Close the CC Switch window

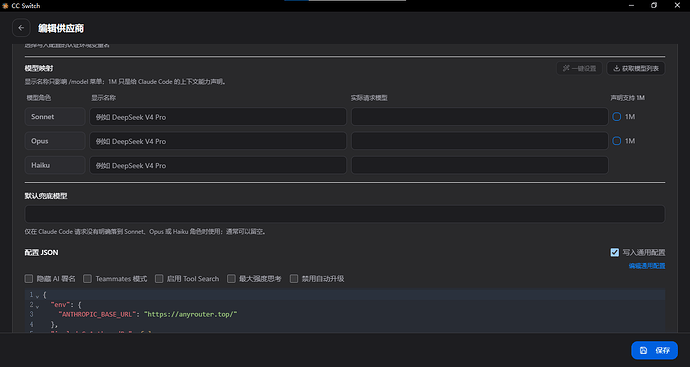(677, 6)
